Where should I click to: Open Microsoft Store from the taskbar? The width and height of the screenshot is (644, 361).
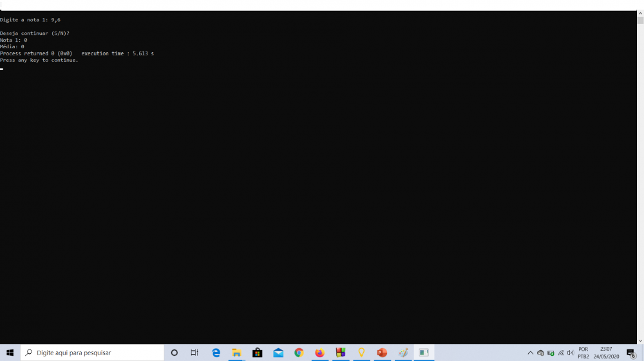tap(258, 353)
